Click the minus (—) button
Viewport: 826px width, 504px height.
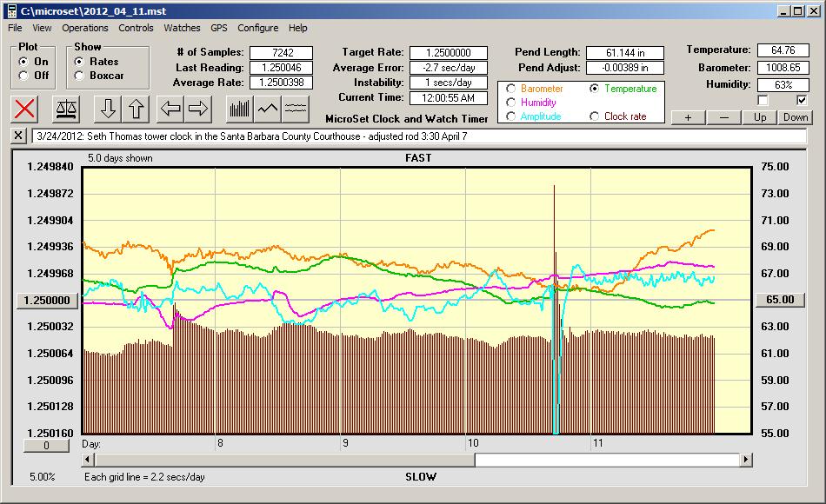click(x=723, y=117)
